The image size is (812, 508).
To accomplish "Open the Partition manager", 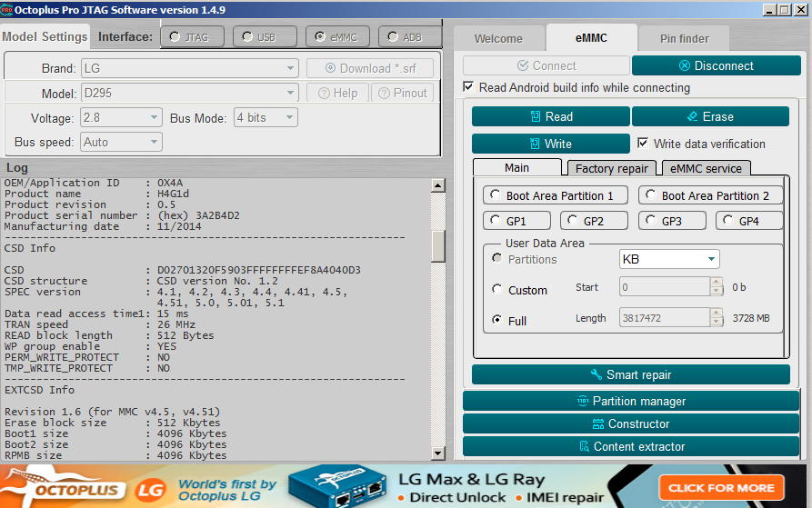I will pyautogui.click(x=631, y=401).
